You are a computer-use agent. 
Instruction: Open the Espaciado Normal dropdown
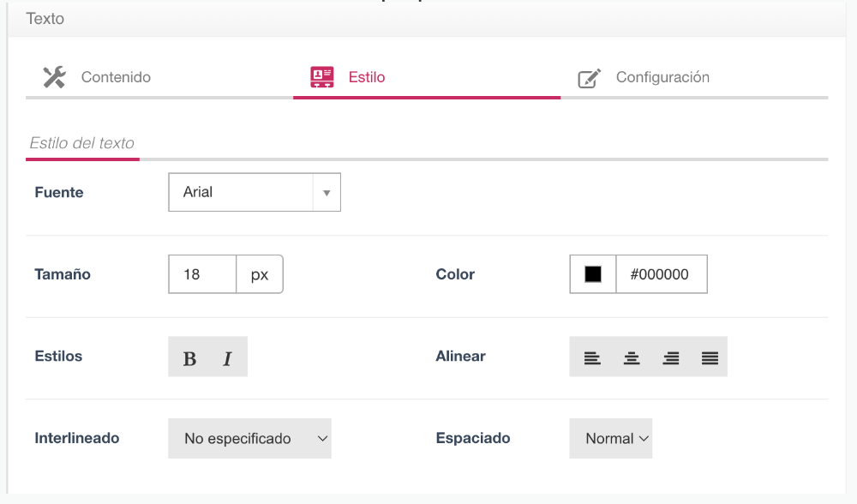pyautogui.click(x=610, y=439)
